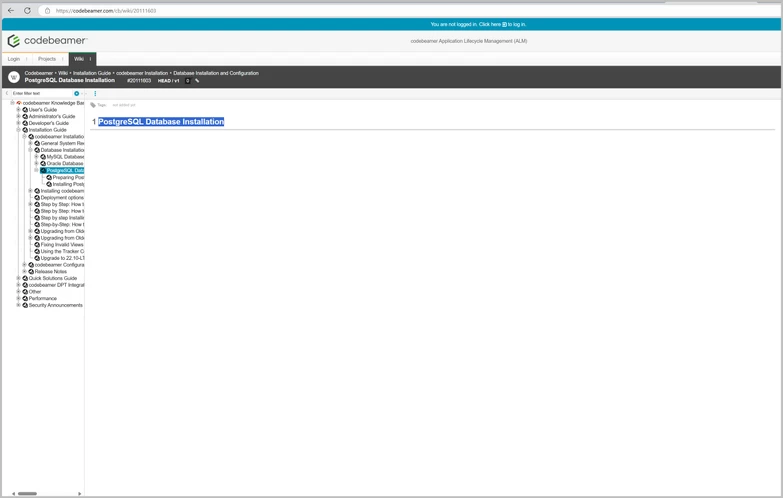
Task: Click HEAD / v1 version label
Action: 168,80
